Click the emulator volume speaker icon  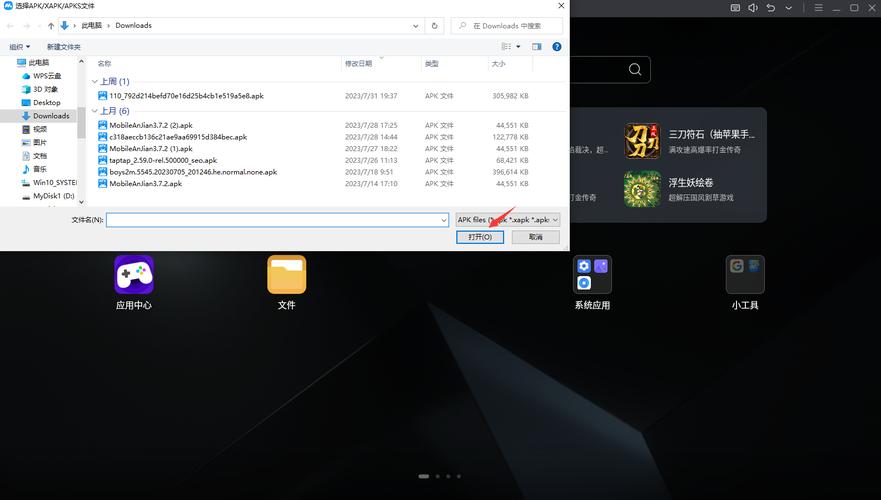753,8
